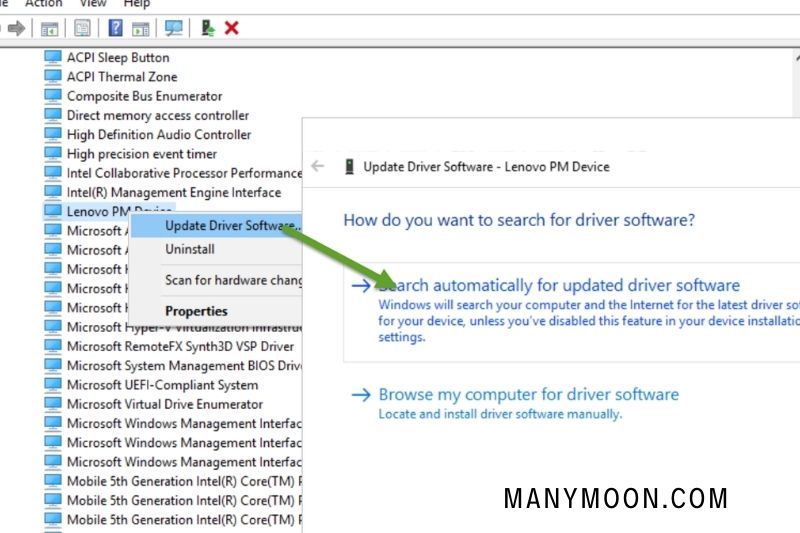Open the Action menu
Screen dimensions: 800x533
click(43, 4)
